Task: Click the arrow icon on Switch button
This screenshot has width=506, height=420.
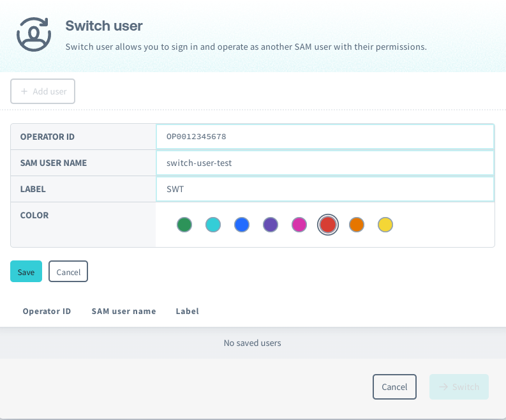Action: (443, 387)
